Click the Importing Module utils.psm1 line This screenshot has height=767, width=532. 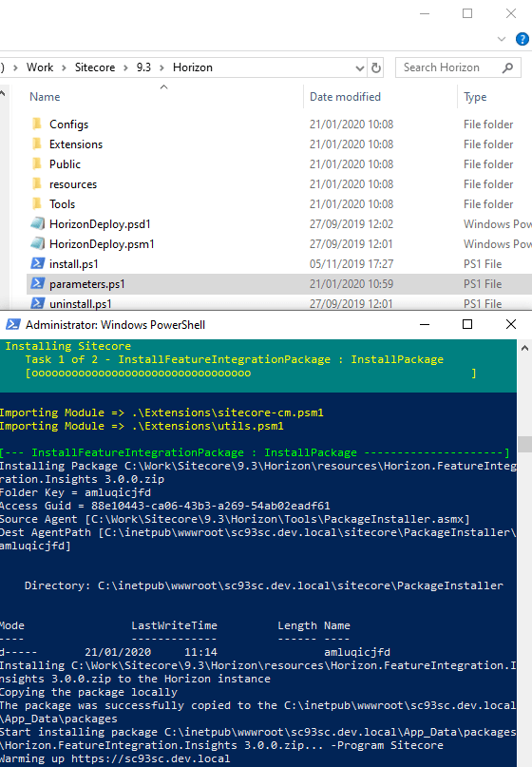142,426
